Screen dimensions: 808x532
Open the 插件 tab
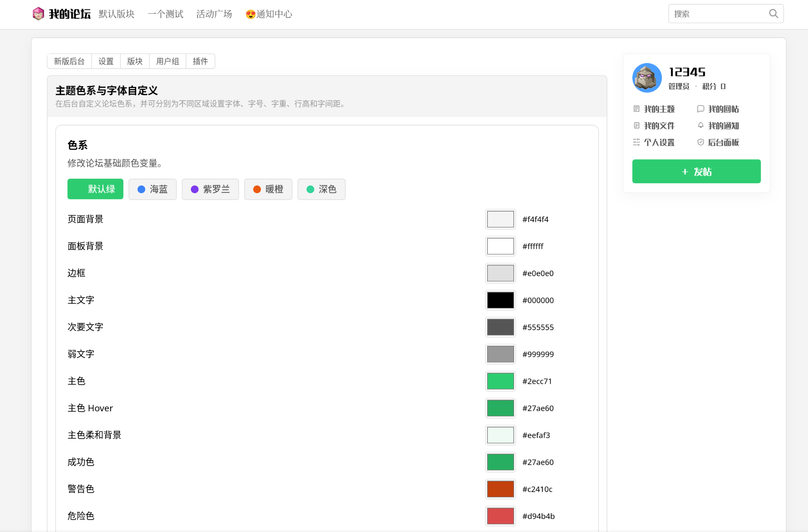click(x=200, y=61)
